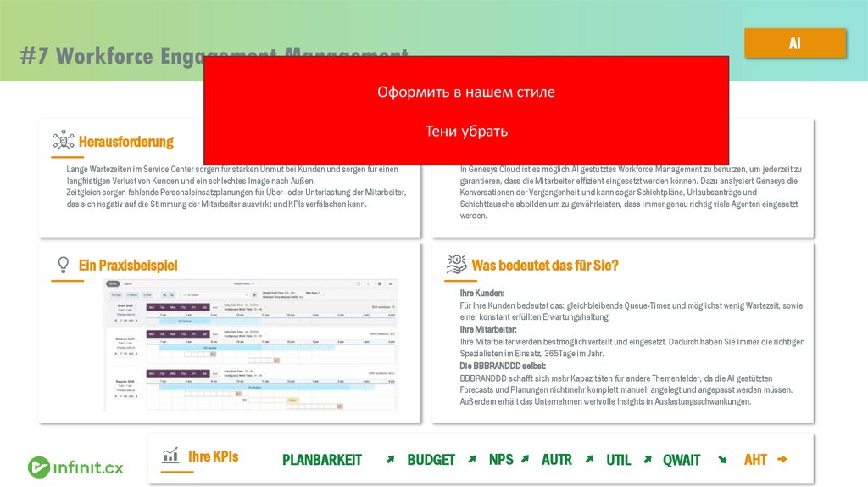Screen dimensions: 868x487
Task: Click the up arrow after PLANBARKEIT
Action: pos(390,459)
